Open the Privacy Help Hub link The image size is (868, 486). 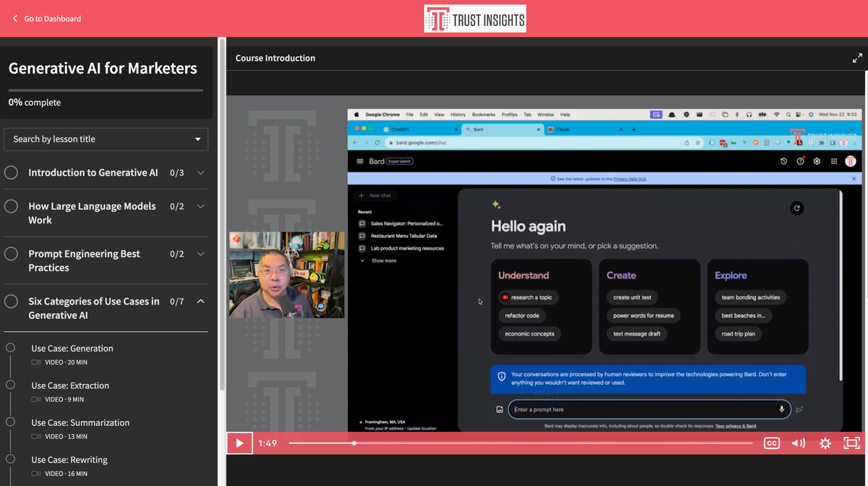(x=630, y=179)
